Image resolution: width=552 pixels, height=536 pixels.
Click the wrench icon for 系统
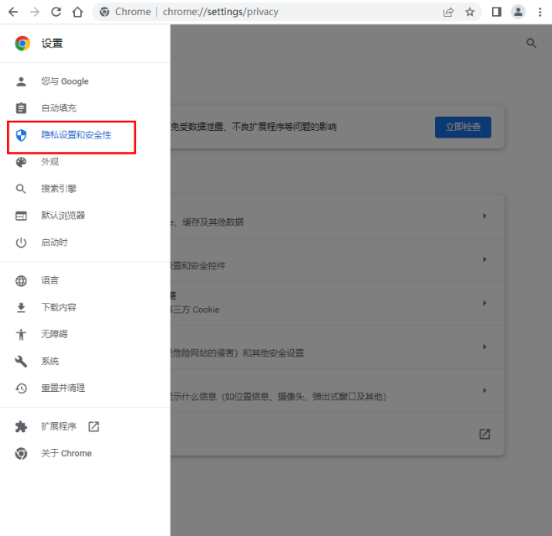tap(21, 361)
